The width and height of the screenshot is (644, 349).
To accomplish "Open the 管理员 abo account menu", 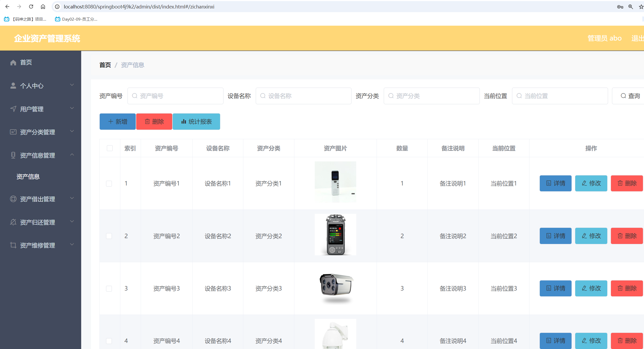I will tap(605, 38).
